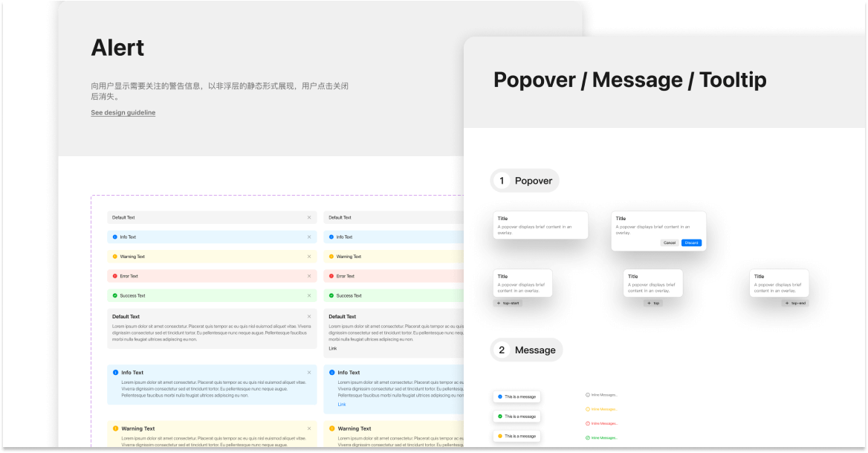Dismiss the gray Default Text alert with description
Screen dimensions: 868x453
(x=309, y=317)
